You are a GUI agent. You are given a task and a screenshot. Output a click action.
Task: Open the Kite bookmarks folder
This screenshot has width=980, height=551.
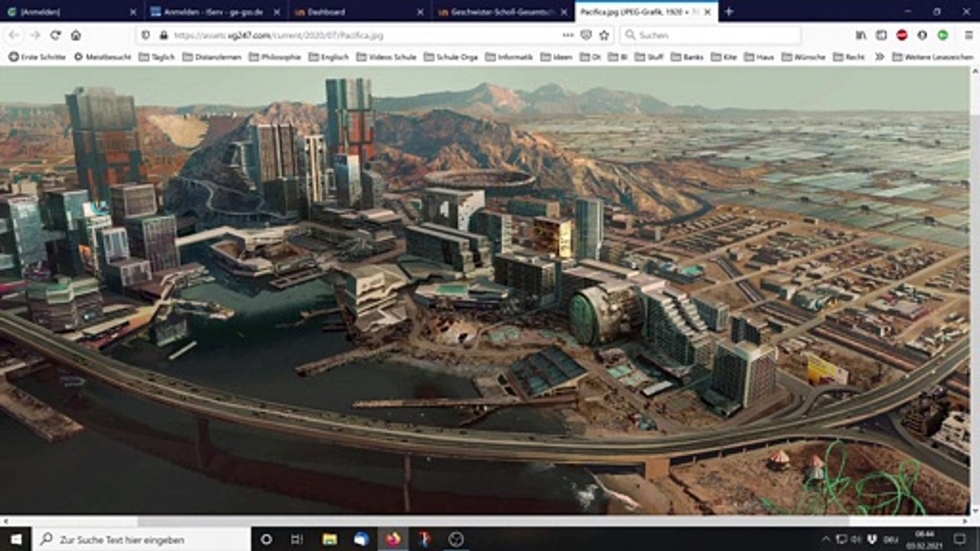tap(724, 57)
